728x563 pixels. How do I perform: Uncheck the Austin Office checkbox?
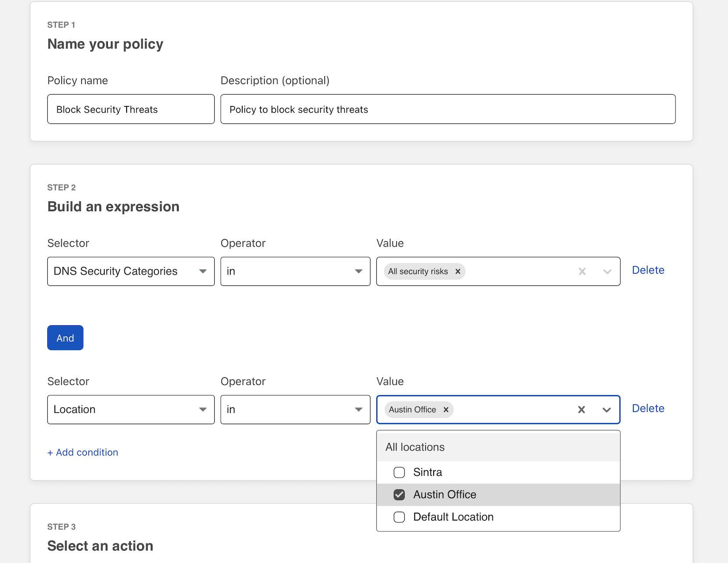pyautogui.click(x=399, y=495)
